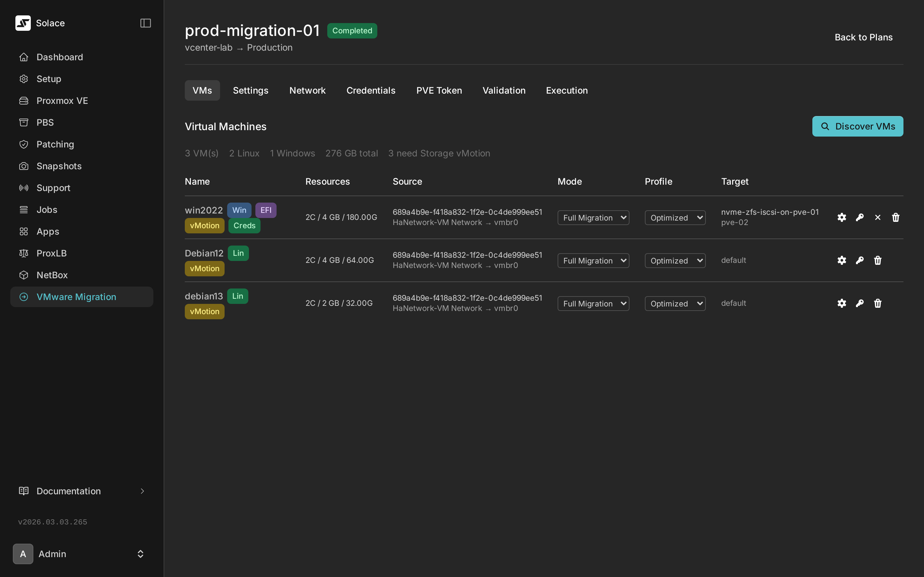Clear the target assignment X icon on win2022
This screenshot has height=577, width=924.
877,217
